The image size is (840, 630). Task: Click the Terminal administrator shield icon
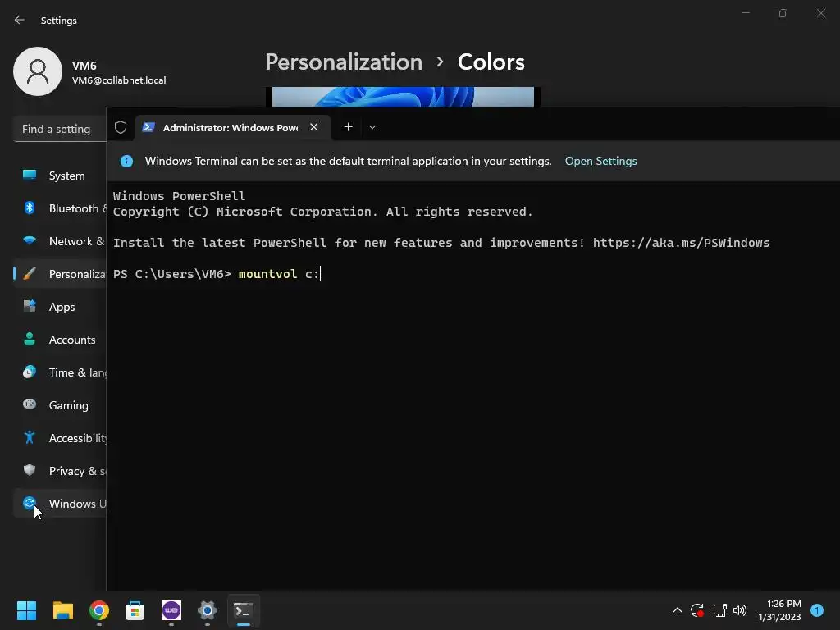tap(121, 127)
